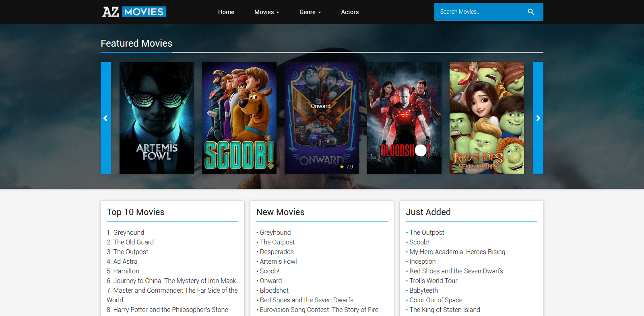Open Red Shoes in New Movies list
Viewport: 644px width, 316px height.
(x=307, y=300)
